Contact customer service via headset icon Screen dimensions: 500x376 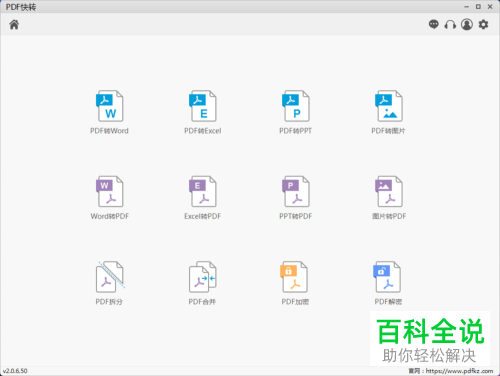(x=450, y=24)
